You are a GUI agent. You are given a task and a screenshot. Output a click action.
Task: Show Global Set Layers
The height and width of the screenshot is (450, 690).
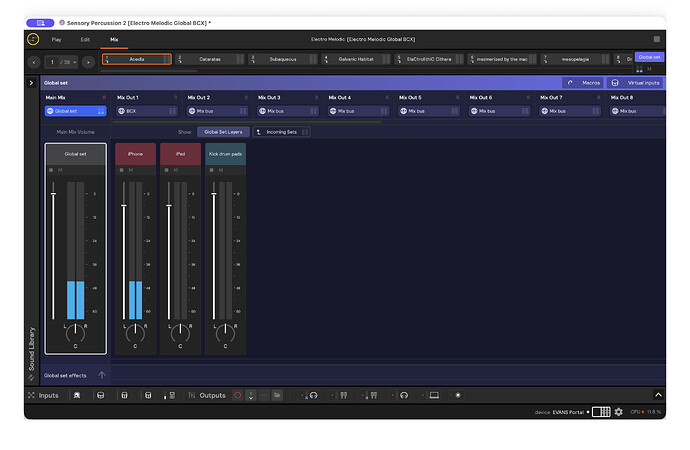click(x=223, y=132)
